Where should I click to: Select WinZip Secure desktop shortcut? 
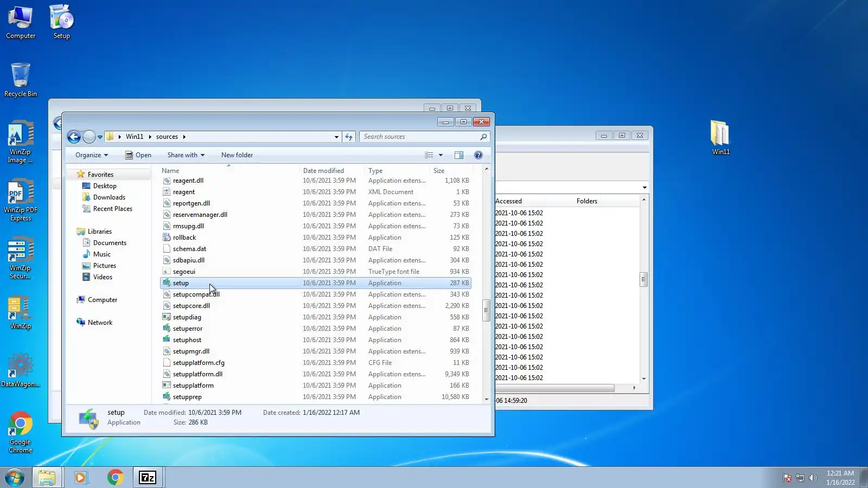[21, 258]
